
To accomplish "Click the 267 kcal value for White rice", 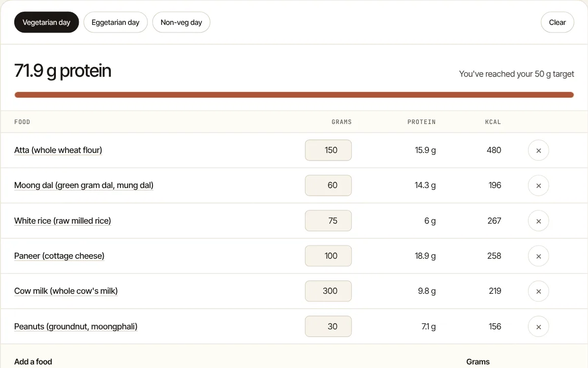I will (x=494, y=221).
